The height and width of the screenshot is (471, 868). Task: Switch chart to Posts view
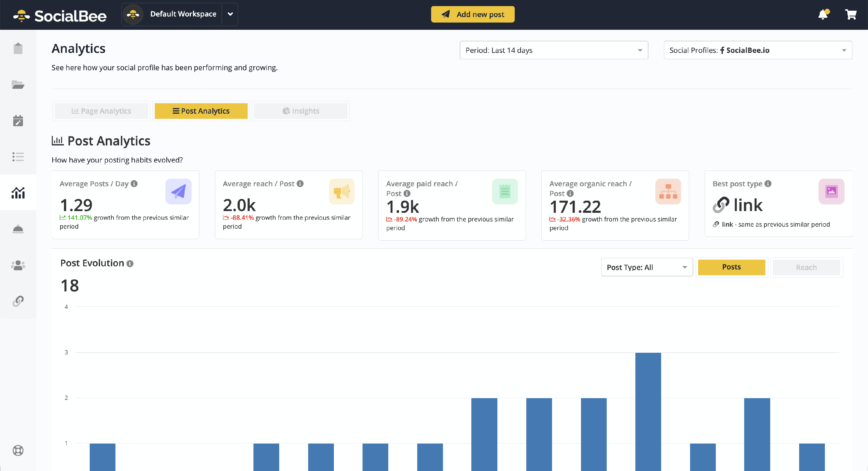click(x=731, y=267)
